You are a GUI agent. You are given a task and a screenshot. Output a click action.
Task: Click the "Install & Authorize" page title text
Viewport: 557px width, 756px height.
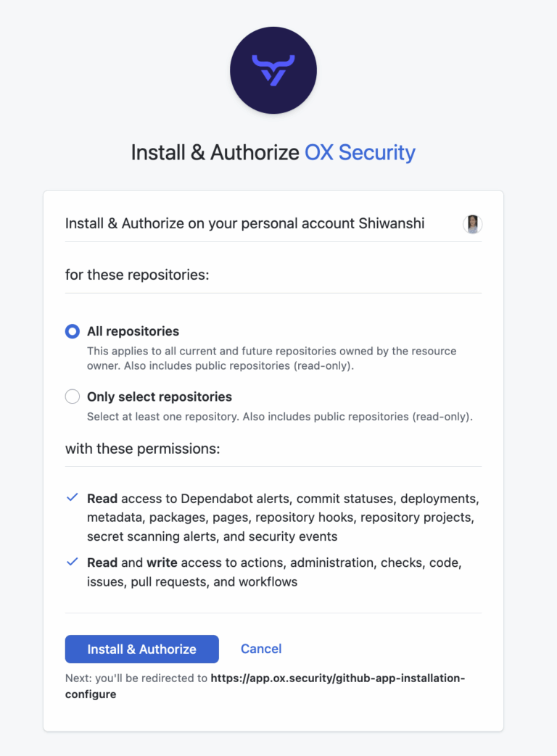(215, 152)
